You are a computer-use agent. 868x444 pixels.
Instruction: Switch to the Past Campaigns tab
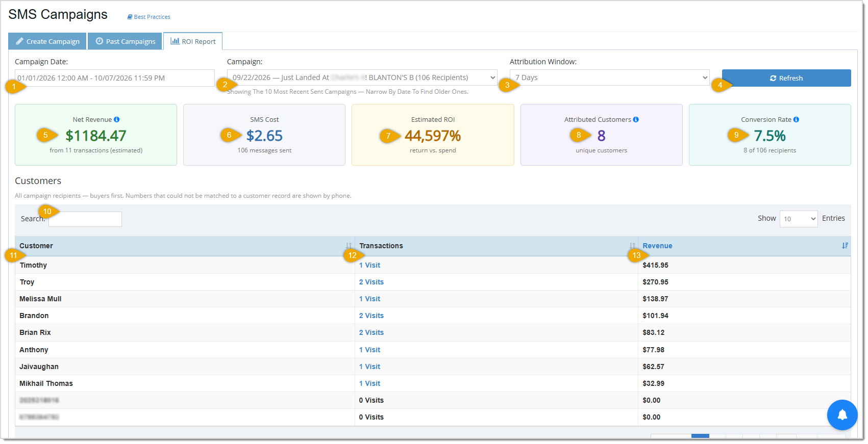pos(125,41)
